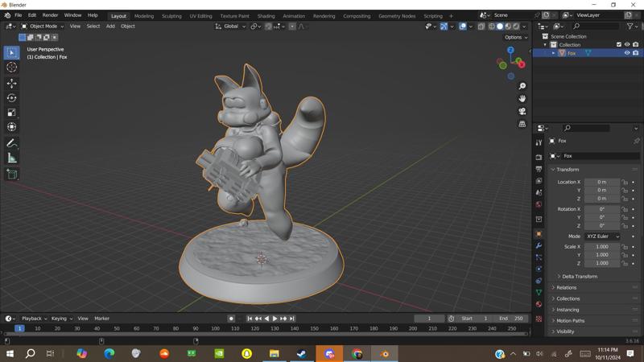This screenshot has height=362, width=644.
Task: Switch to the Shading workspace tab
Action: tap(266, 16)
